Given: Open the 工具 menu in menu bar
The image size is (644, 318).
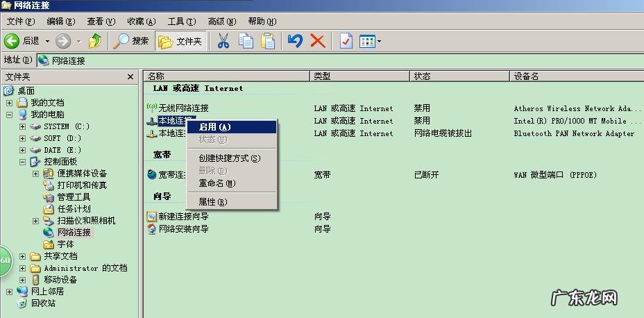Looking at the screenshot, I should pos(180,22).
